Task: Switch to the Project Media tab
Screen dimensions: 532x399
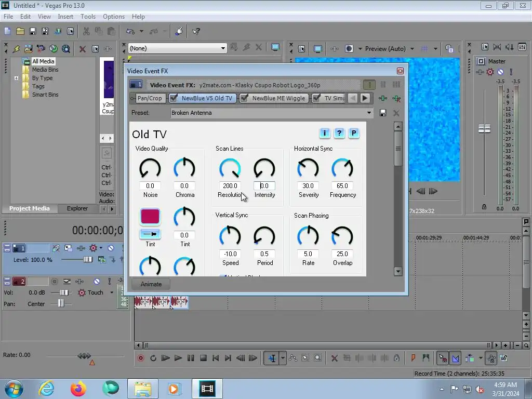Action: point(30,208)
